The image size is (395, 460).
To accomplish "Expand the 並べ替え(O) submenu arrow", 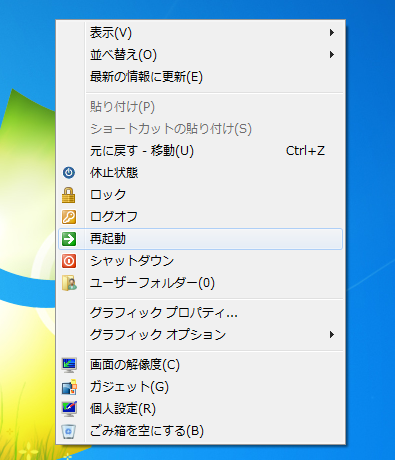I will (331, 55).
